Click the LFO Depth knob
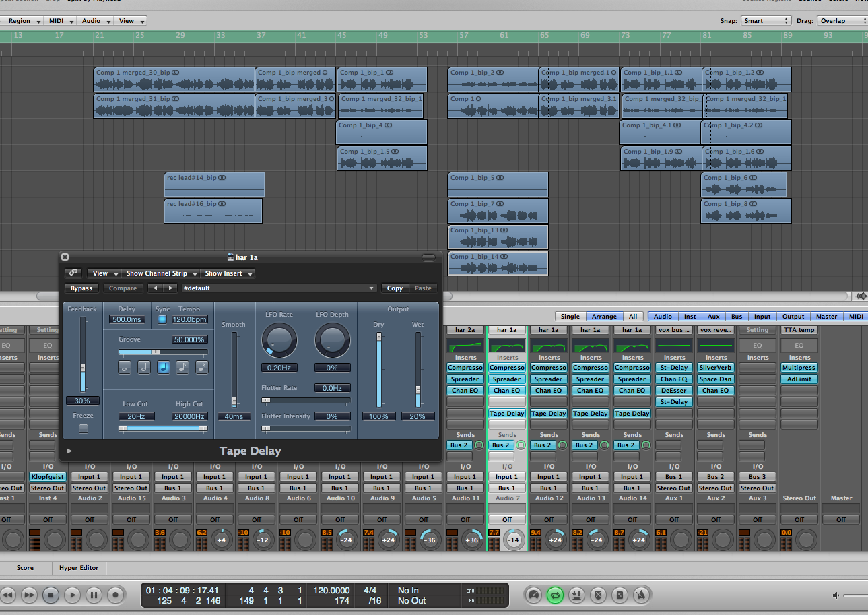This screenshot has width=868, height=615. 332,340
